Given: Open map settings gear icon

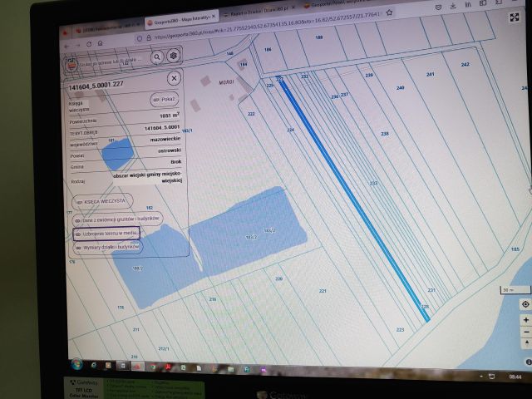Looking at the screenshot, I should click(174, 56).
